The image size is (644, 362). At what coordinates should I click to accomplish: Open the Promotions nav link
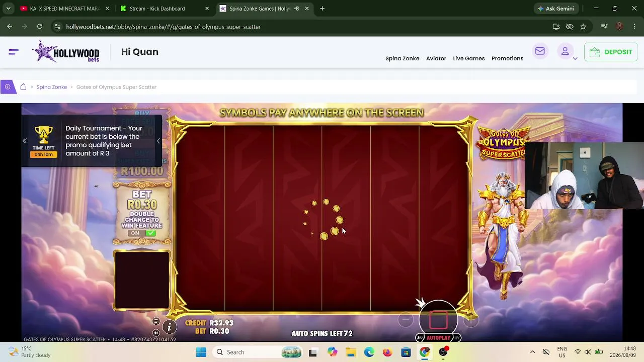click(507, 58)
